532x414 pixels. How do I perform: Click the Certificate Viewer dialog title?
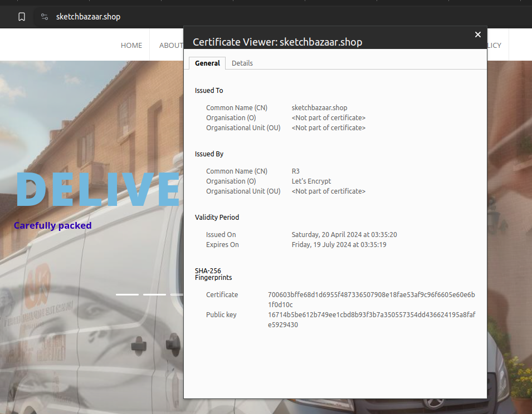pos(277,42)
